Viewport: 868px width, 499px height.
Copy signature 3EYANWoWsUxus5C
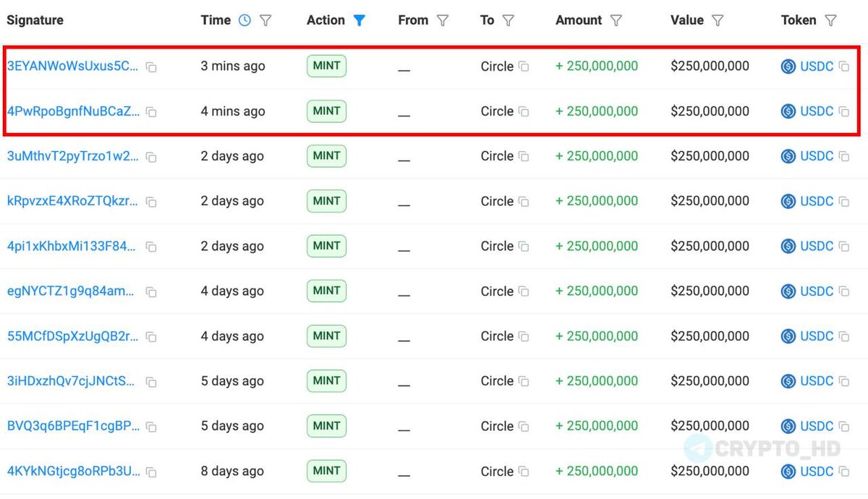[x=151, y=67]
